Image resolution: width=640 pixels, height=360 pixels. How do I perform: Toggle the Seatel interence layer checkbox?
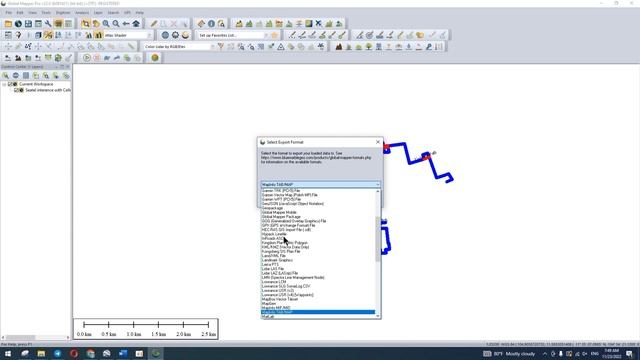(16, 90)
